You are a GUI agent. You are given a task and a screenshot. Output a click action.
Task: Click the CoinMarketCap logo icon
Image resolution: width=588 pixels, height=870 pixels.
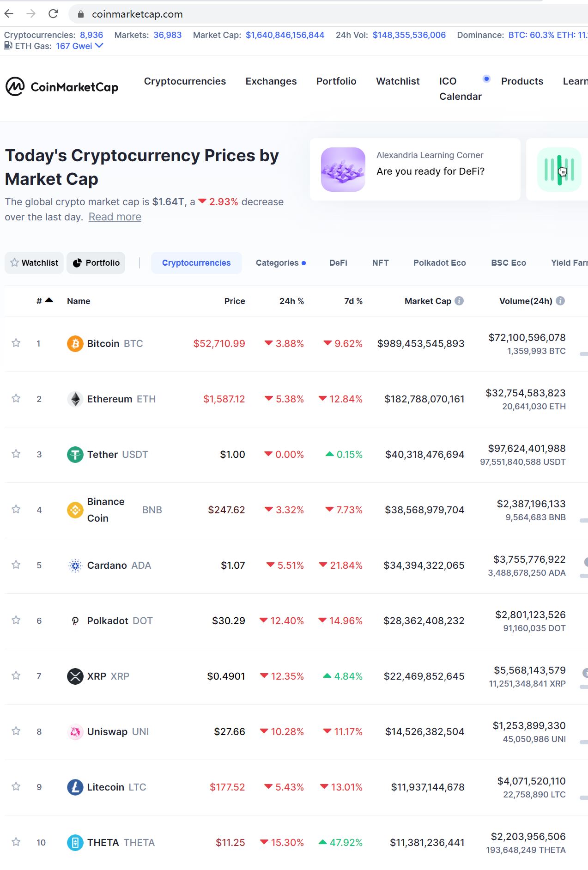pos(15,87)
